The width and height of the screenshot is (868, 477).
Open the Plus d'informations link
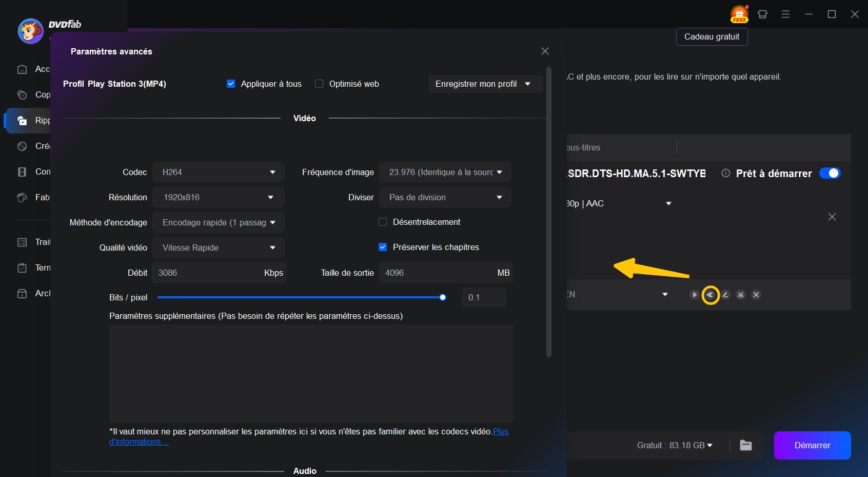tap(500, 432)
